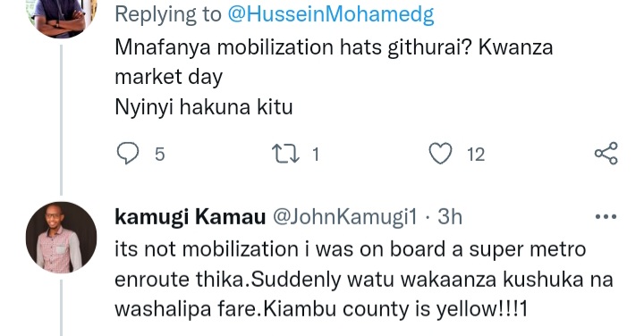Open kamugi Kamau's profile picture
This screenshot has height=336, width=644.
[x=61, y=237]
